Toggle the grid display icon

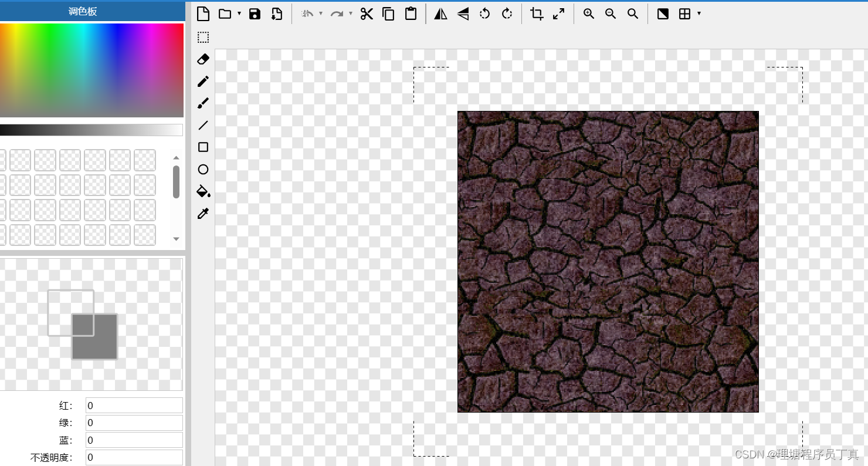click(684, 14)
